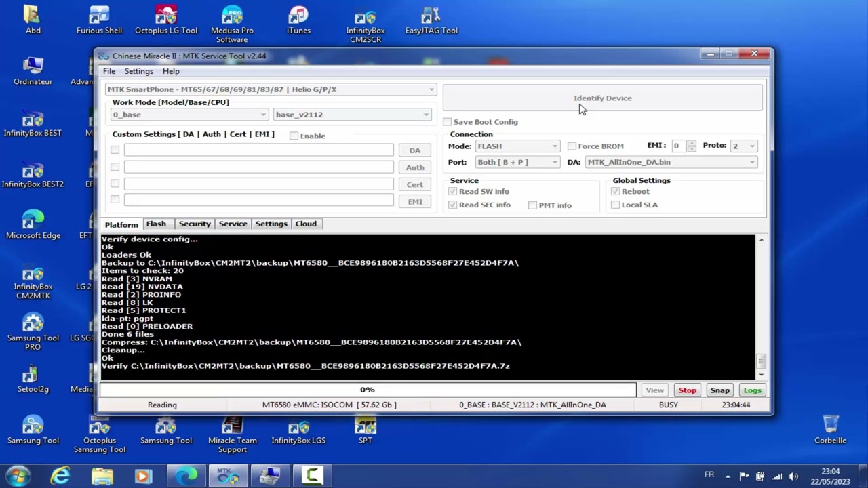Image resolution: width=868 pixels, height=488 pixels.
Task: Open the Proto value dropdown
Action: (744, 146)
